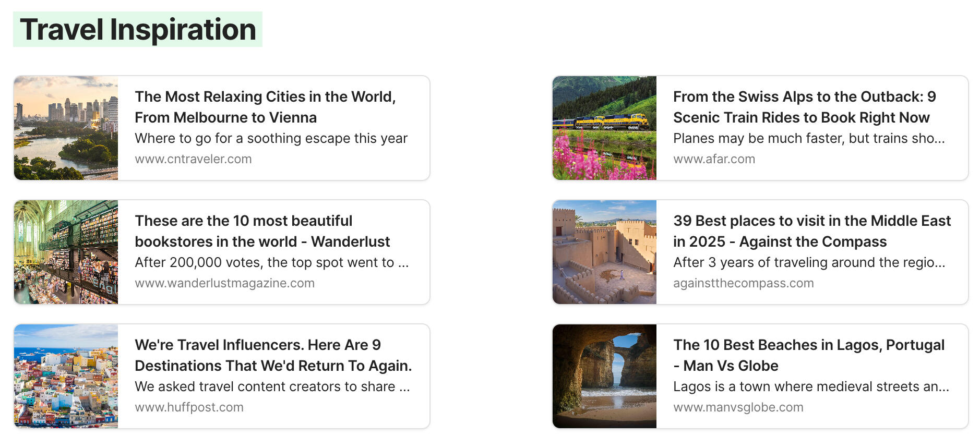Open the Middle East places article title
The image size is (980, 436).
[811, 231]
